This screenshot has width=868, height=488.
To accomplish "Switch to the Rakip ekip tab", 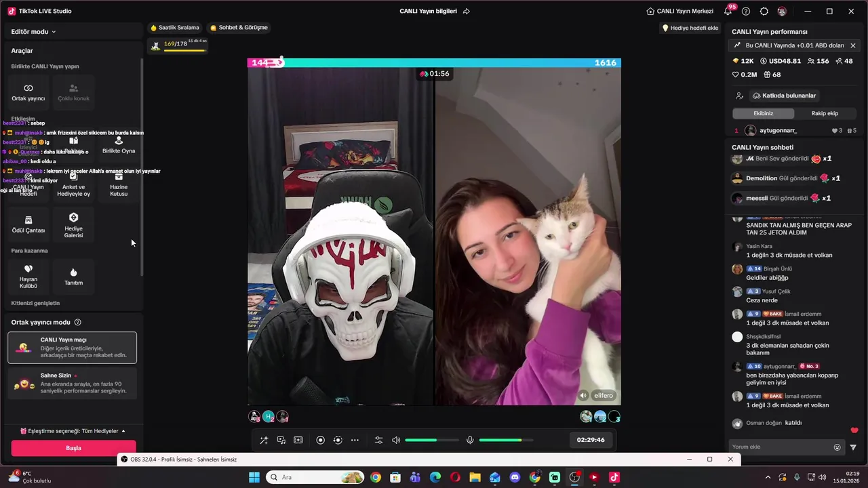I will pos(825,113).
